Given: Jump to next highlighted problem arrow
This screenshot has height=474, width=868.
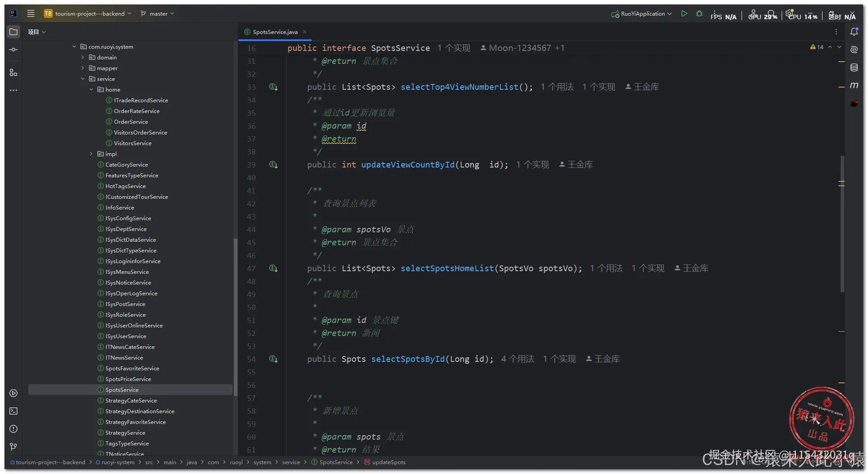Looking at the screenshot, I should tap(839, 47).
